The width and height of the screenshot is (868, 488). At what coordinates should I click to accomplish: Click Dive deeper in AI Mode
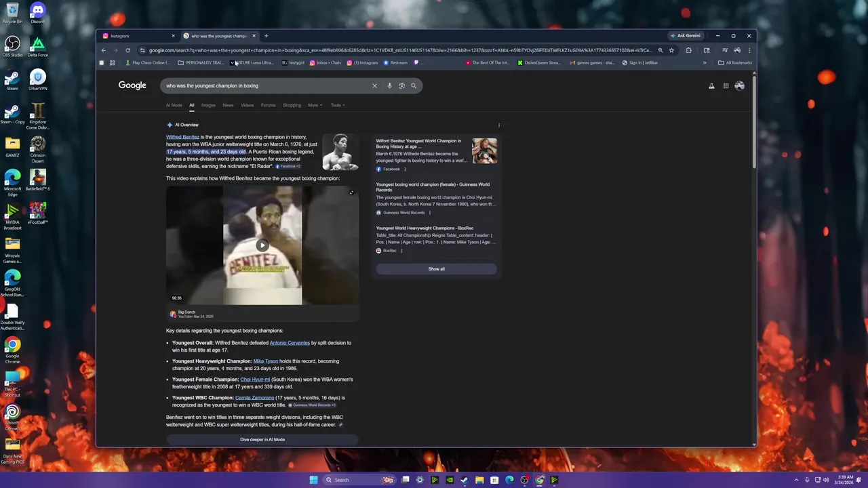pos(262,439)
